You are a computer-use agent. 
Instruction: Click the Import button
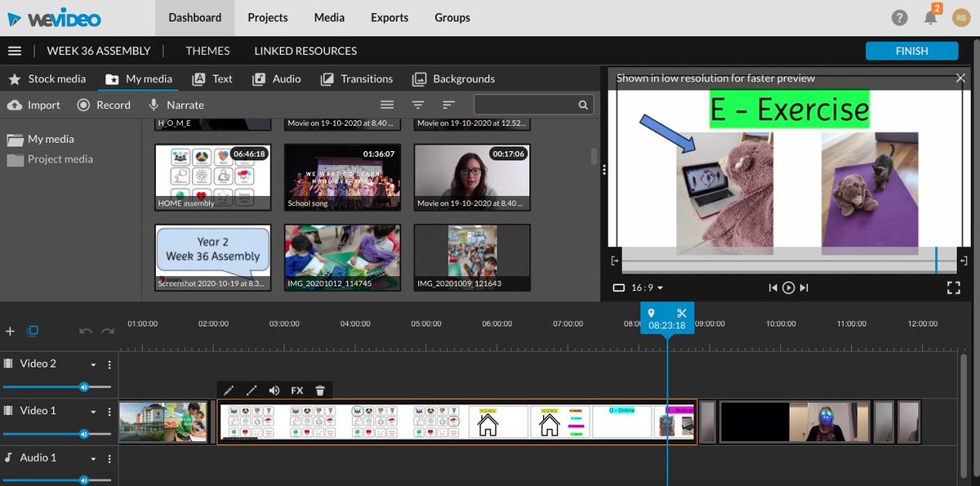[33, 105]
